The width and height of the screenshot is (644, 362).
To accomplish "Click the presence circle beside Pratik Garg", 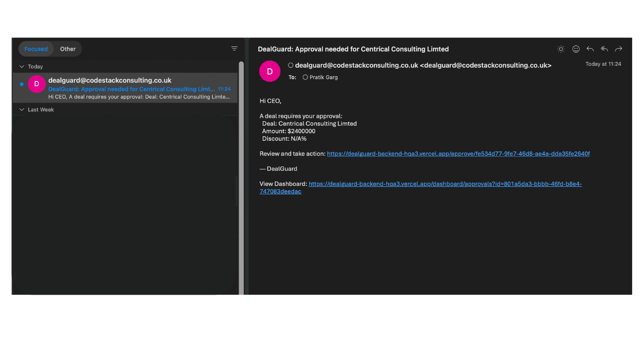I will click(305, 77).
